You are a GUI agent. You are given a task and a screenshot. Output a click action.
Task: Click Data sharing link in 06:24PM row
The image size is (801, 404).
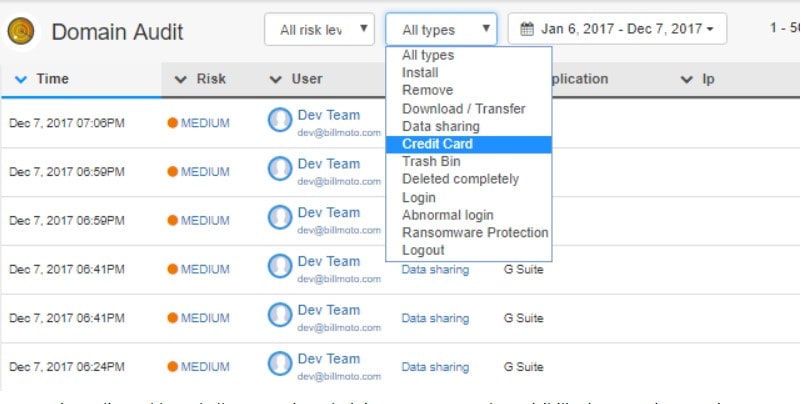pos(435,367)
